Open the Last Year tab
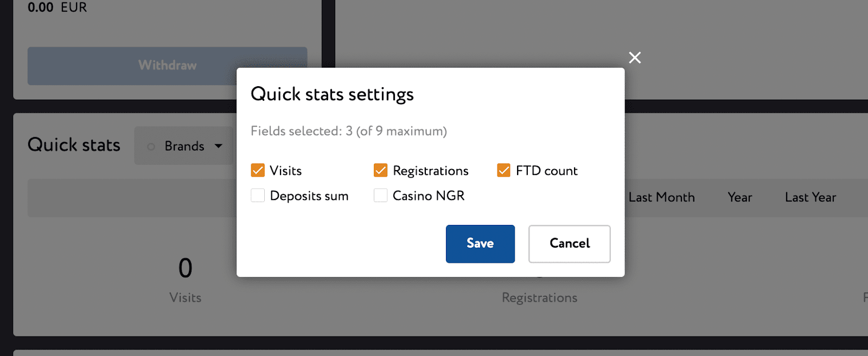The width and height of the screenshot is (868, 356). click(810, 198)
